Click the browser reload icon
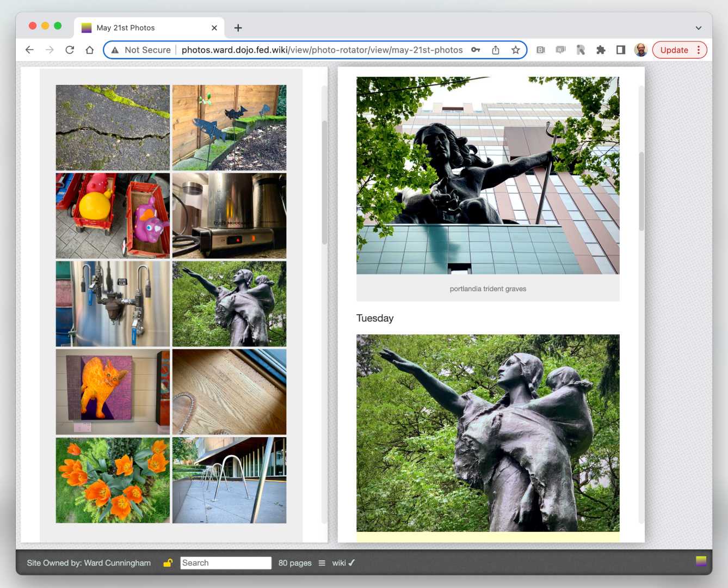 (x=70, y=50)
